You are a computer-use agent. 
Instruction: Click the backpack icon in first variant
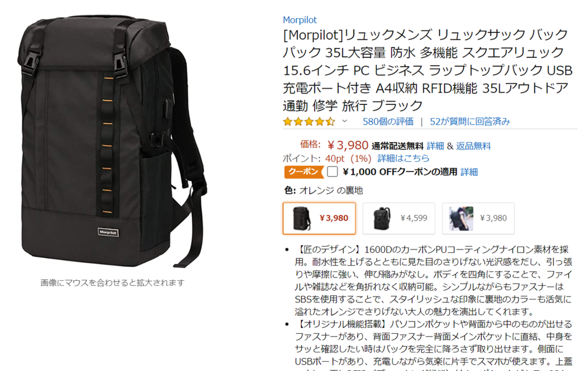[302, 218]
